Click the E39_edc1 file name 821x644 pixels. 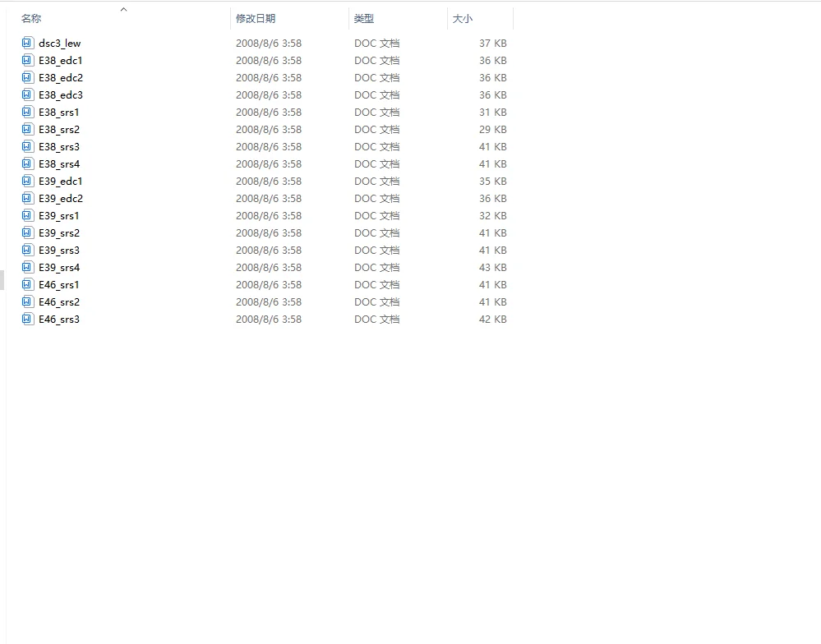tap(61, 181)
